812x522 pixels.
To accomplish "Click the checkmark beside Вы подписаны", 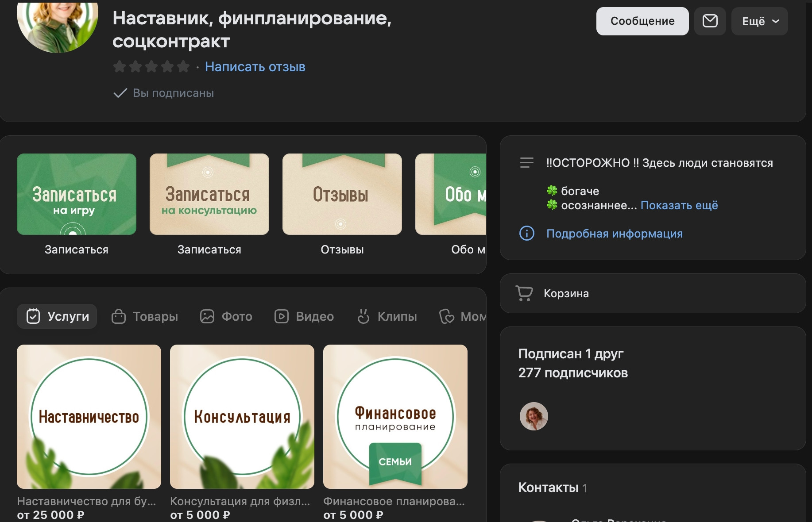I will [120, 93].
